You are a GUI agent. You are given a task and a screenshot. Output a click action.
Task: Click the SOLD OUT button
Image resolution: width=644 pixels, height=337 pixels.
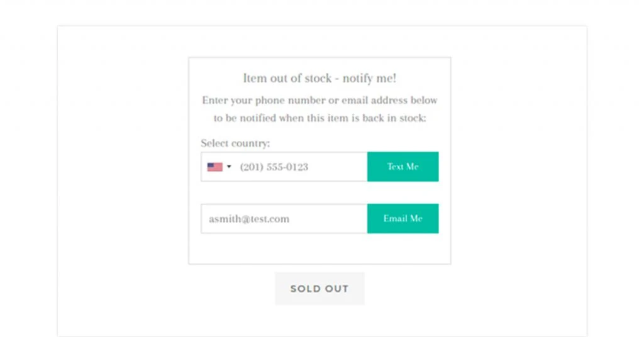point(319,289)
